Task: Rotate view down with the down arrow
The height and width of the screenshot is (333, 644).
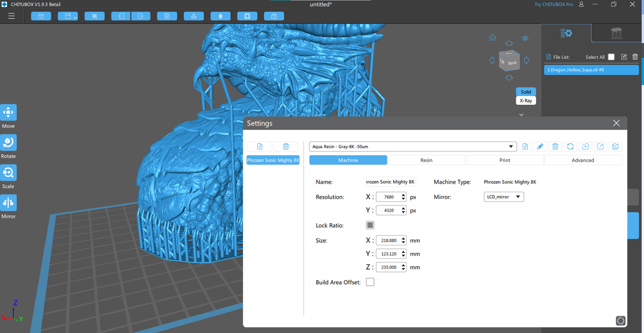Action: (509, 79)
